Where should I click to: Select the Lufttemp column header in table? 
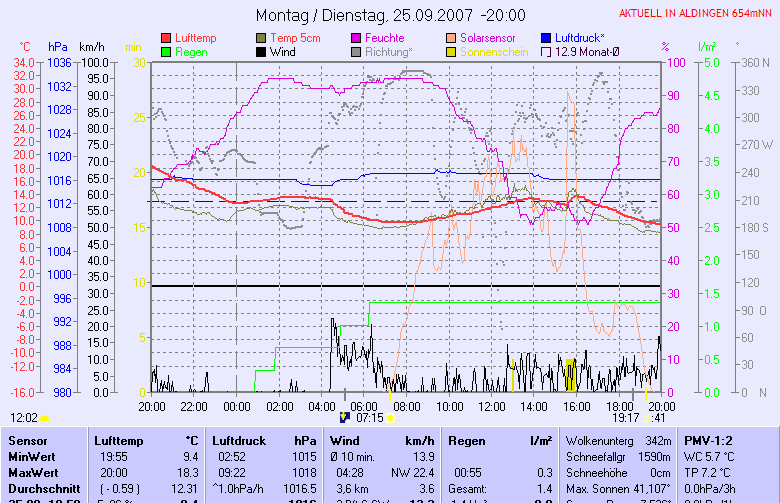click(118, 440)
